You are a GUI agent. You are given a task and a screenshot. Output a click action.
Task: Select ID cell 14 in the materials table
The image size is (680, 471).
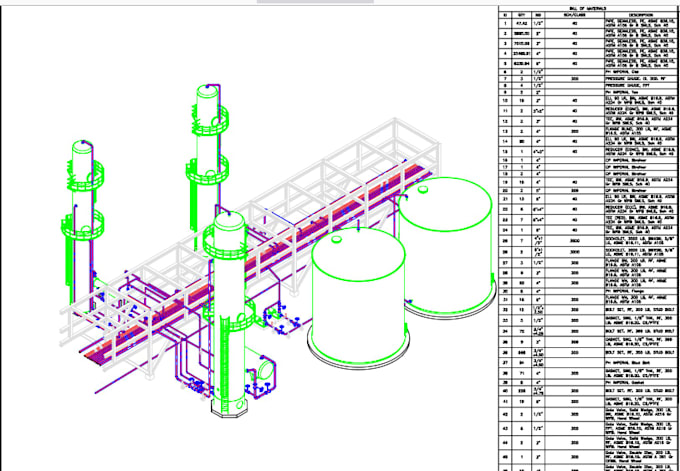(504, 141)
